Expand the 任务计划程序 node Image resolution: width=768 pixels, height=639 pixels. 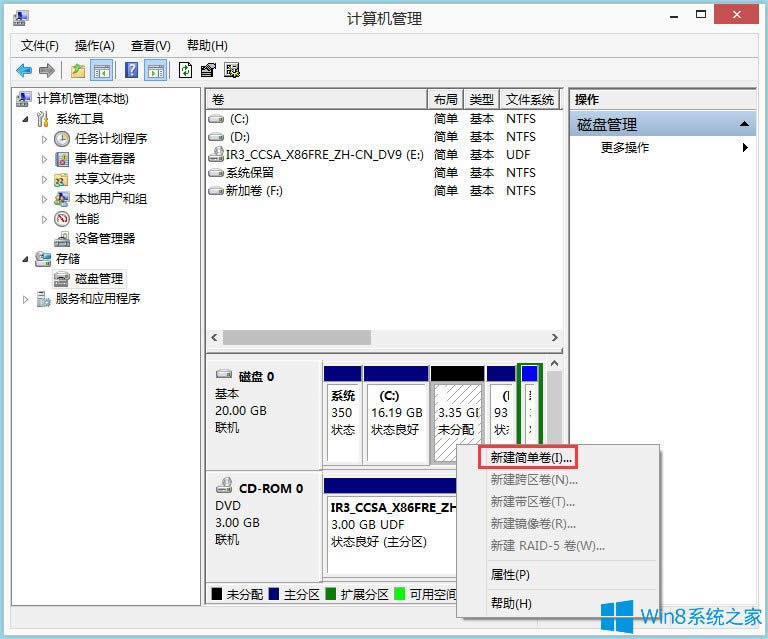pyautogui.click(x=44, y=140)
